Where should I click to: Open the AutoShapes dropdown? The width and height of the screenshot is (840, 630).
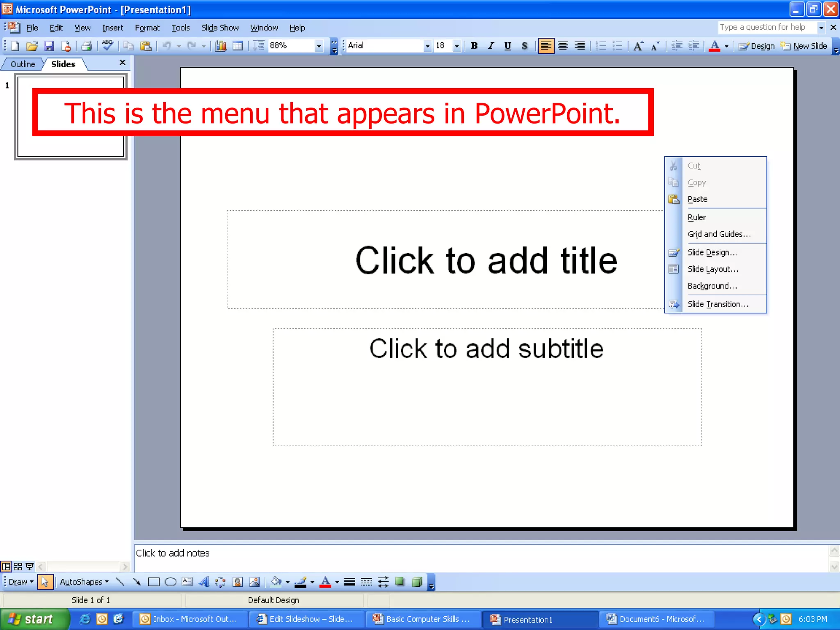pyautogui.click(x=84, y=582)
